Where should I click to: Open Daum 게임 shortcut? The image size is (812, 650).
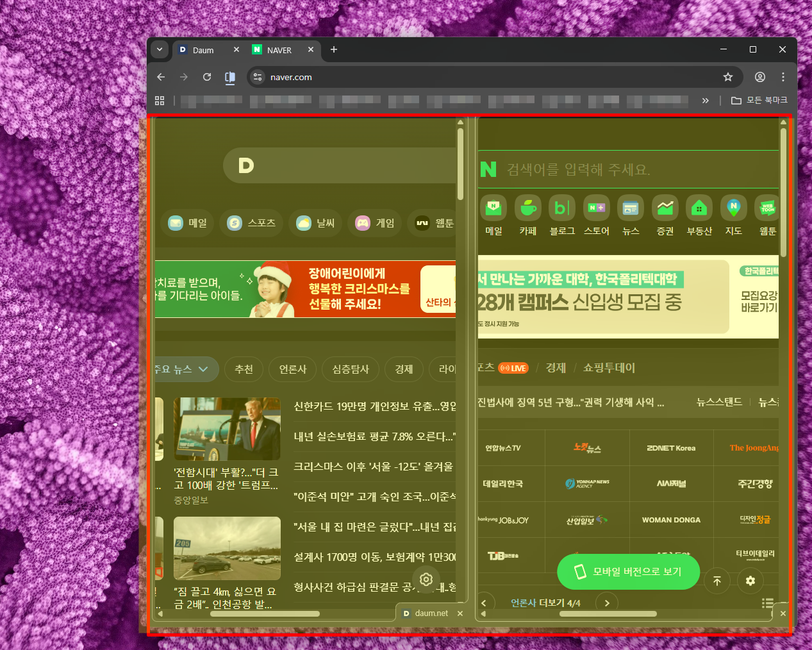[x=375, y=223]
